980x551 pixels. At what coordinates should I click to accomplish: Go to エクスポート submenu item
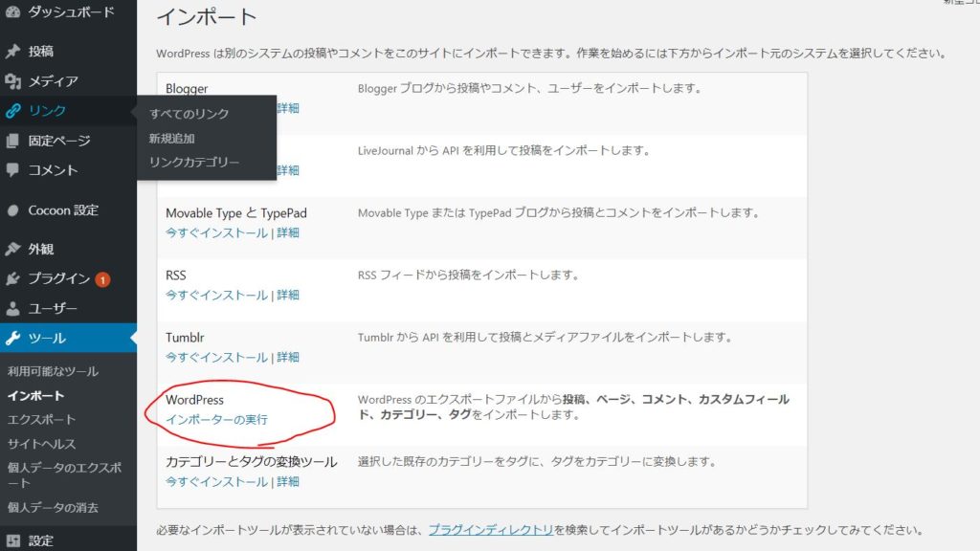(41, 420)
